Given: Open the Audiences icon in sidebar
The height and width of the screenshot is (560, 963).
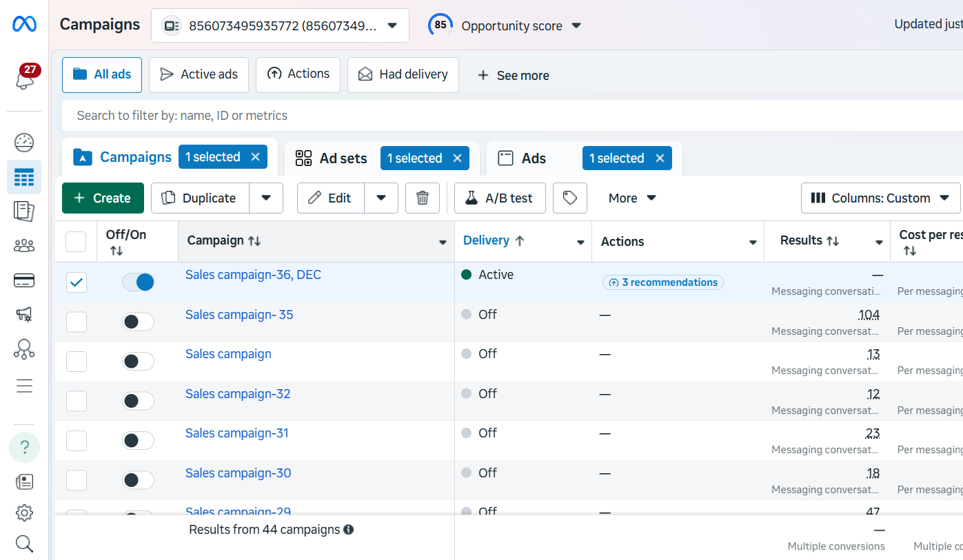Looking at the screenshot, I should tap(23, 245).
